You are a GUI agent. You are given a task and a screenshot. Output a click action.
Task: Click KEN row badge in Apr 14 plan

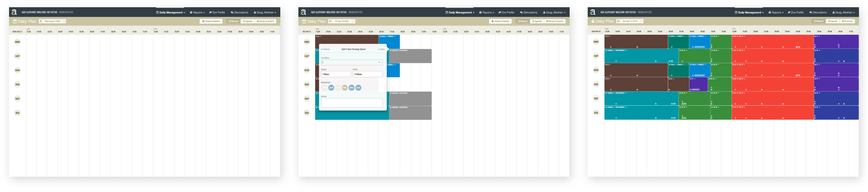point(596,70)
